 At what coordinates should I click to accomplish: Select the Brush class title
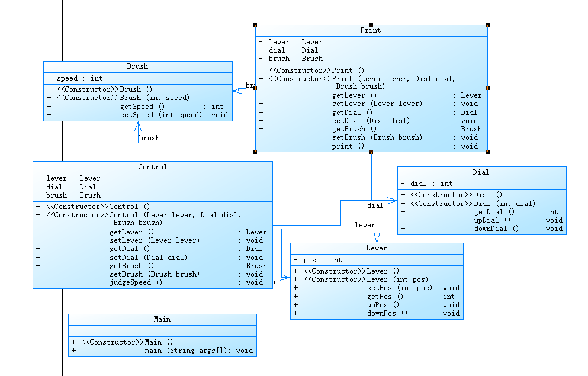[137, 66]
